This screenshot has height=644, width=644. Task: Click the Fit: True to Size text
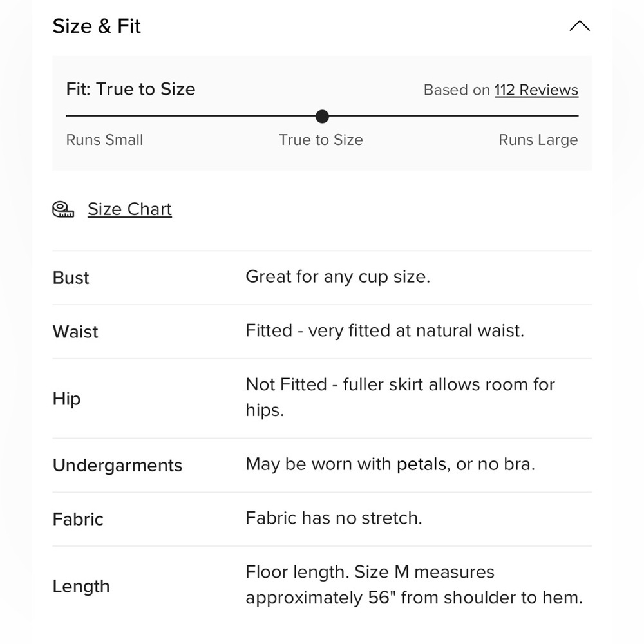(131, 89)
